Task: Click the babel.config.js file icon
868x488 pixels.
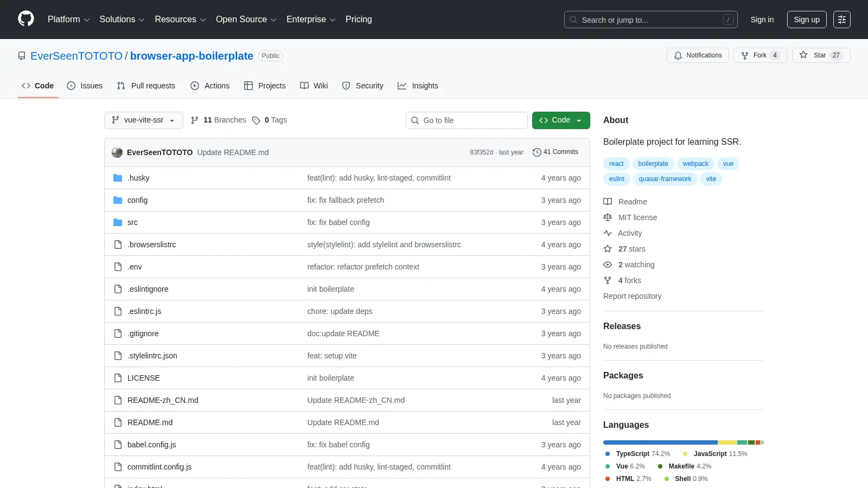Action: point(118,445)
